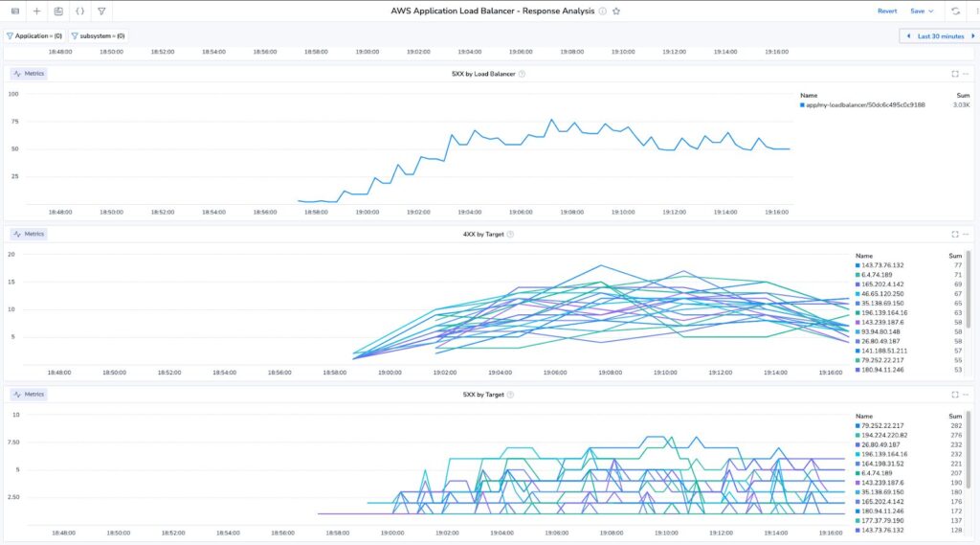
Task: Sort 4XX by Target legend by Sum header
Action: tap(955, 256)
